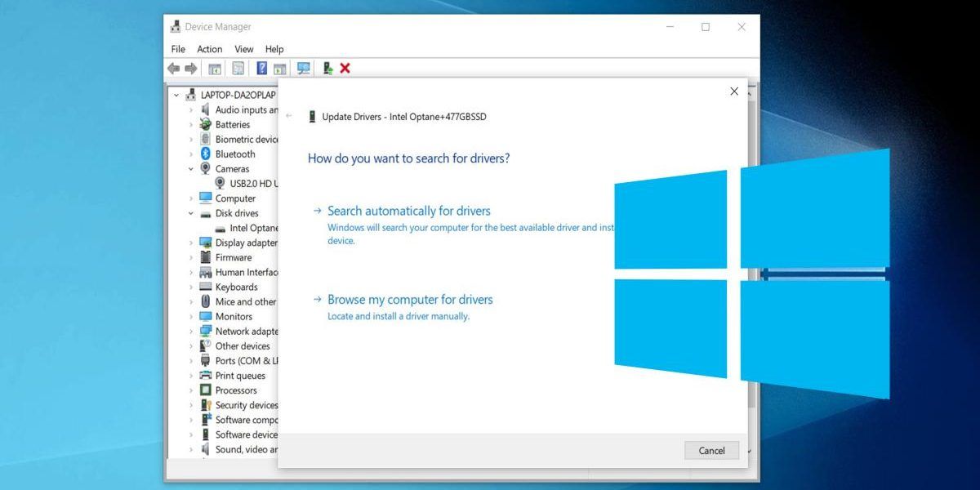Maximize the Device Manager window

706,27
